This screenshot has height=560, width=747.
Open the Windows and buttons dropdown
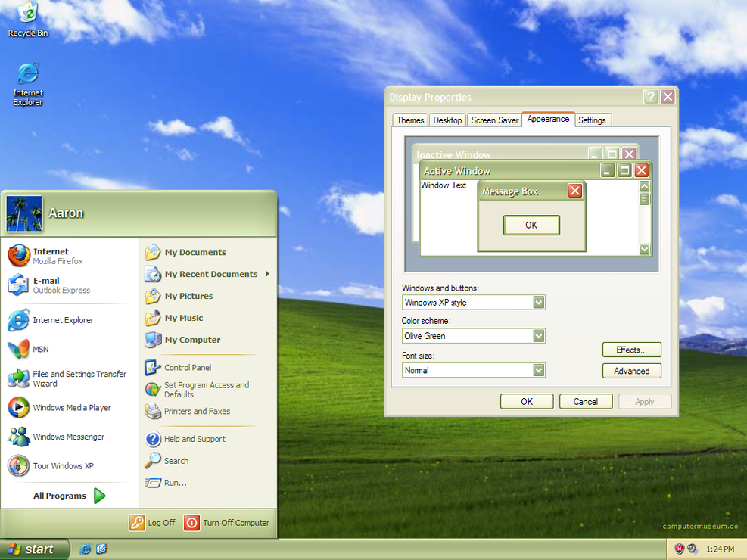(538, 303)
